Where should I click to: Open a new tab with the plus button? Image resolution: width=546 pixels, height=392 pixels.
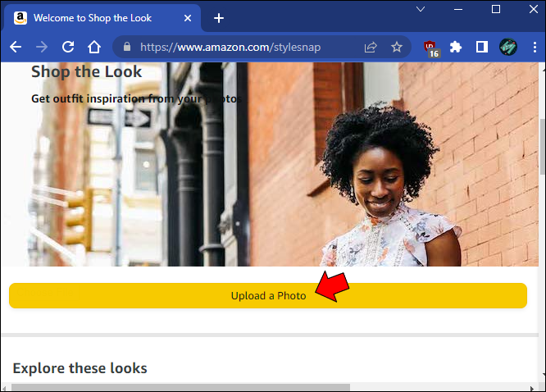(x=219, y=18)
